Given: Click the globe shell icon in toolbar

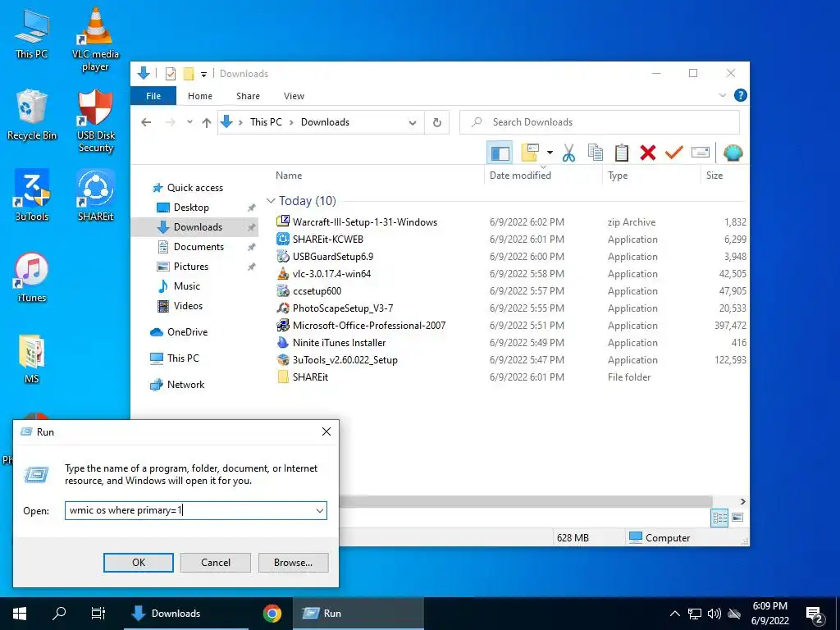Looking at the screenshot, I should coord(733,153).
